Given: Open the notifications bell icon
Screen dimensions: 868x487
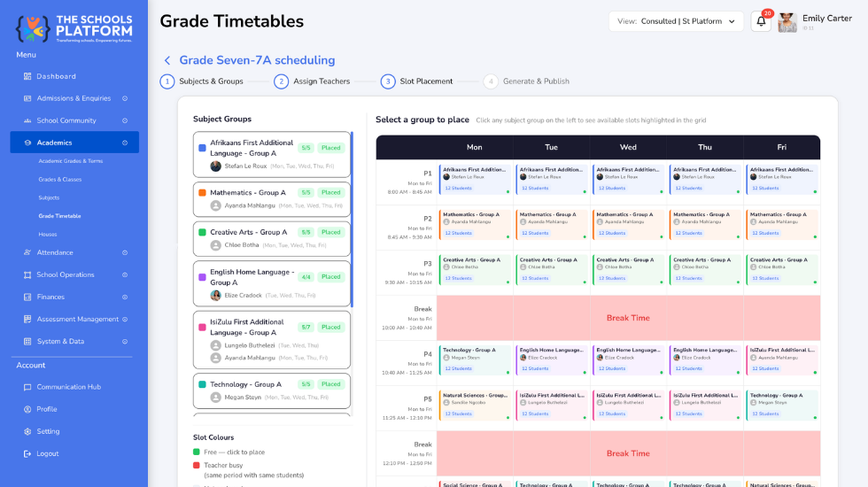Looking at the screenshot, I should click(x=761, y=21).
